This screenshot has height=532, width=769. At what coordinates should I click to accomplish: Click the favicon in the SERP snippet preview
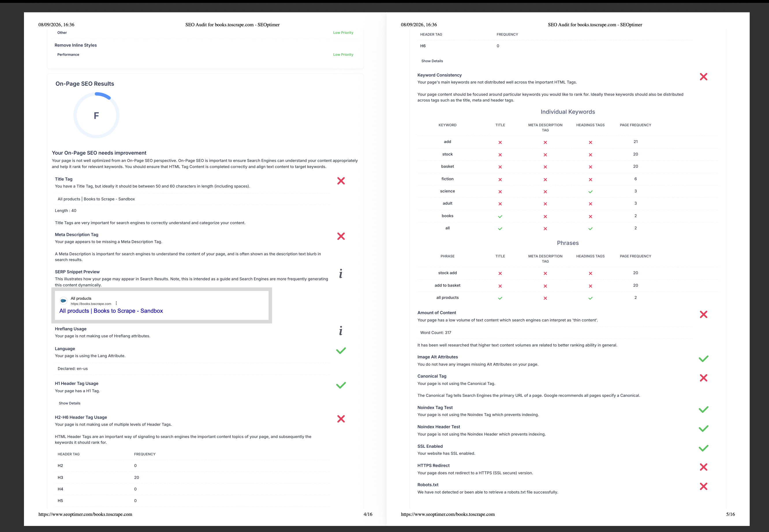(x=63, y=301)
